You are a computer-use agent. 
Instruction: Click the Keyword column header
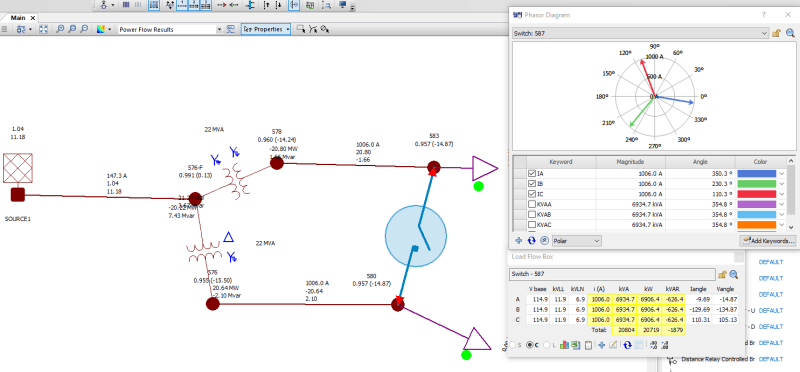click(x=561, y=162)
